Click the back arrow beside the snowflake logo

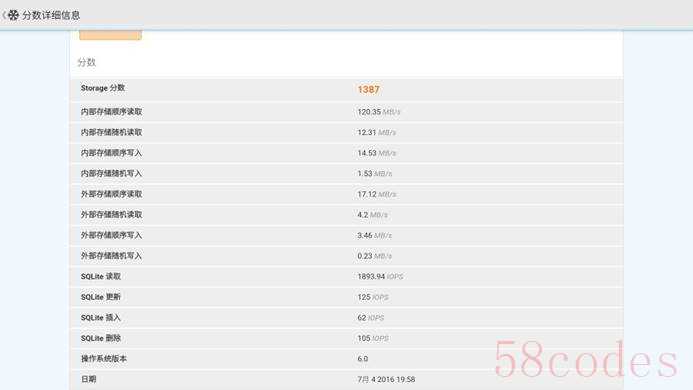coord(4,15)
